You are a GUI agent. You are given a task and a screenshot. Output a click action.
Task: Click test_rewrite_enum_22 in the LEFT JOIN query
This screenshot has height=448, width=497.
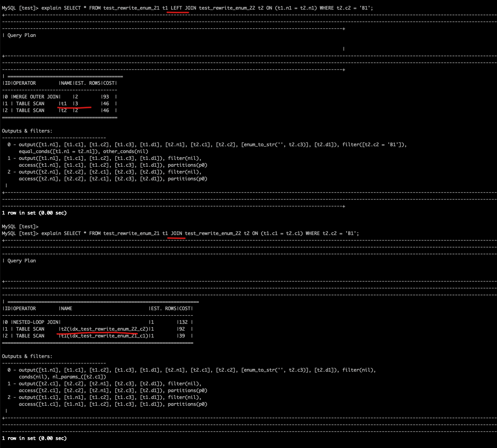tap(227, 8)
